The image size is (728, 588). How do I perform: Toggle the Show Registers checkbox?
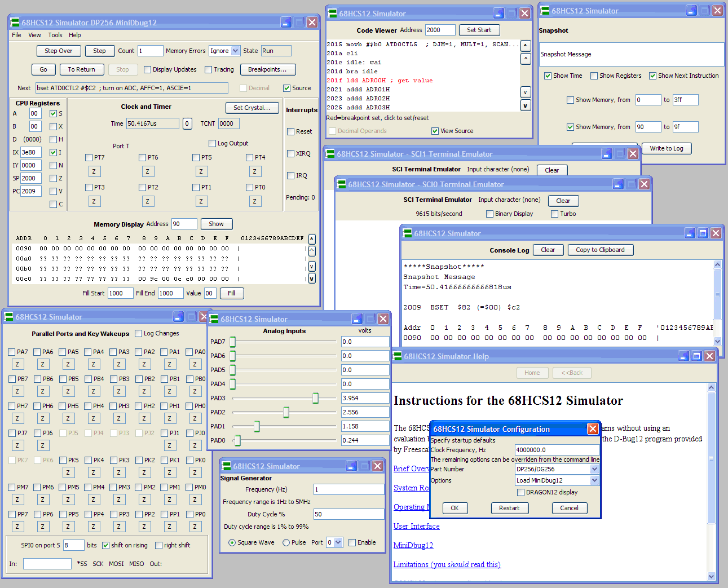(x=594, y=76)
